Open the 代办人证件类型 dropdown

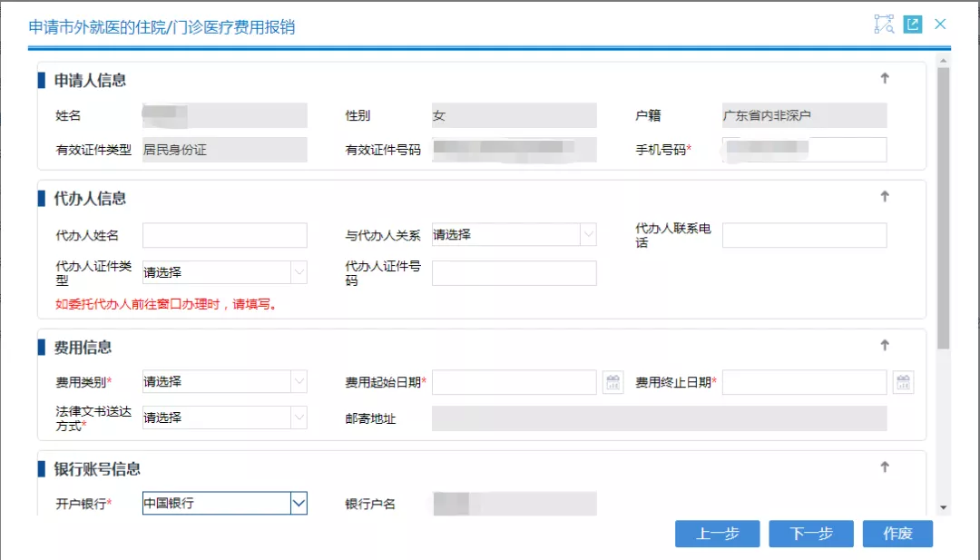(x=299, y=272)
